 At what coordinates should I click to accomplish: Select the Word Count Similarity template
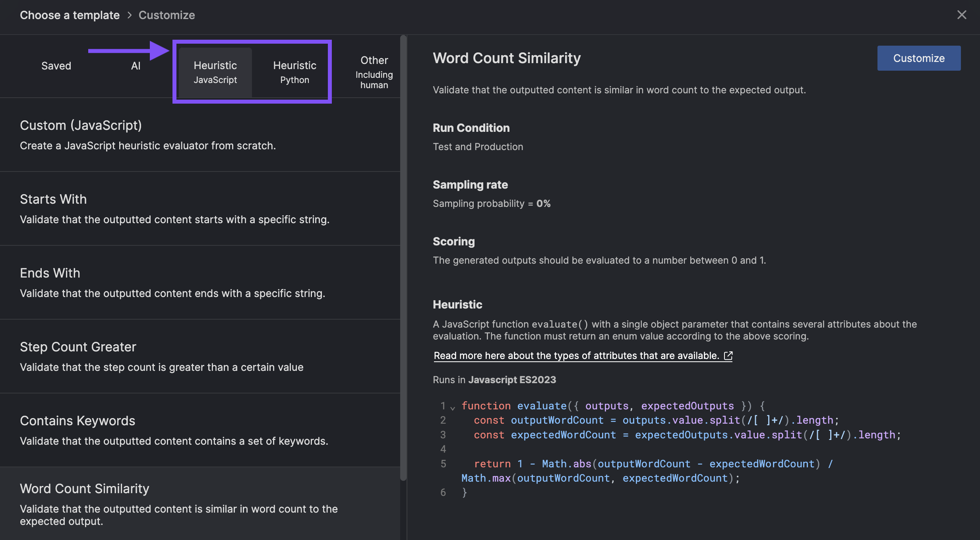(x=200, y=504)
